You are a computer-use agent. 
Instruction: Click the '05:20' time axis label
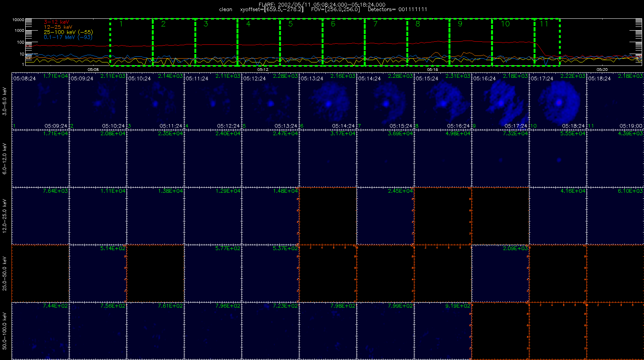602,70
